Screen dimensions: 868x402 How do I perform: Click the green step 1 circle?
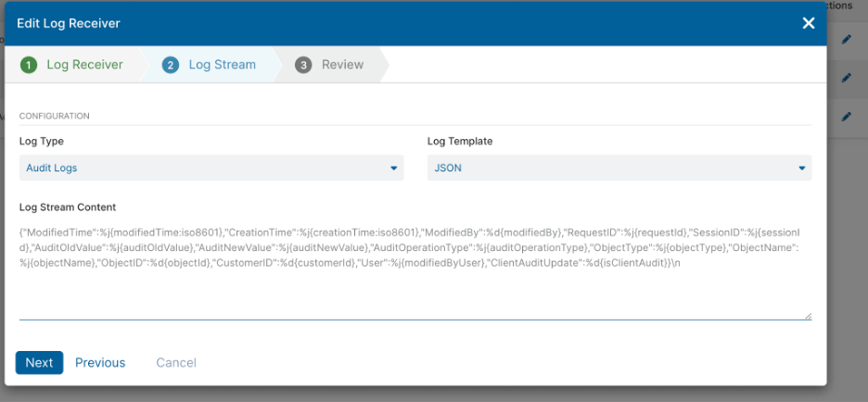click(x=28, y=65)
